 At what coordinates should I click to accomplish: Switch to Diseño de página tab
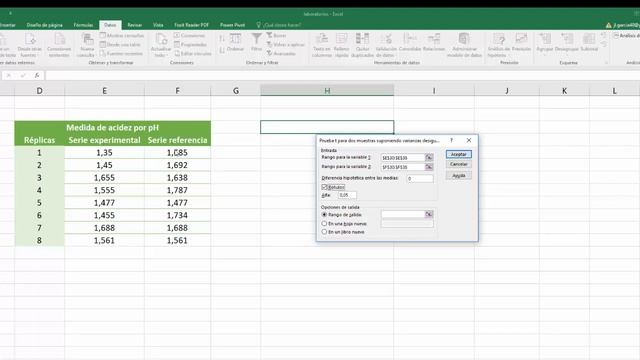pos(44,25)
